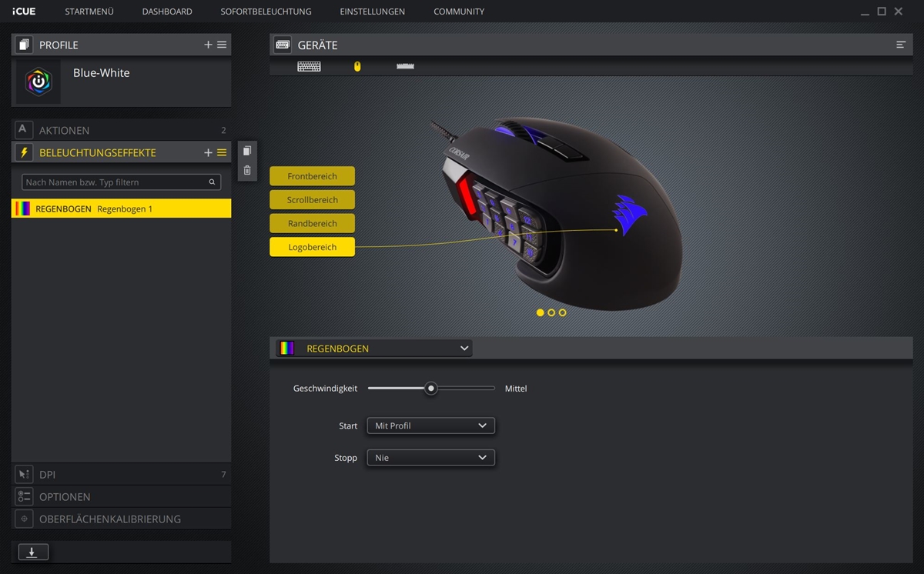Collapse the BELEUCHTUNGSEFFEKTE section header
The width and height of the screenshot is (924, 574).
[121, 152]
